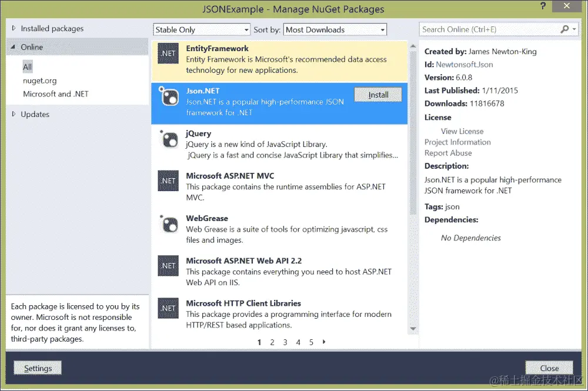Screen dimensions: 588x391
Task: Open the help question mark icon
Action: point(543,6)
